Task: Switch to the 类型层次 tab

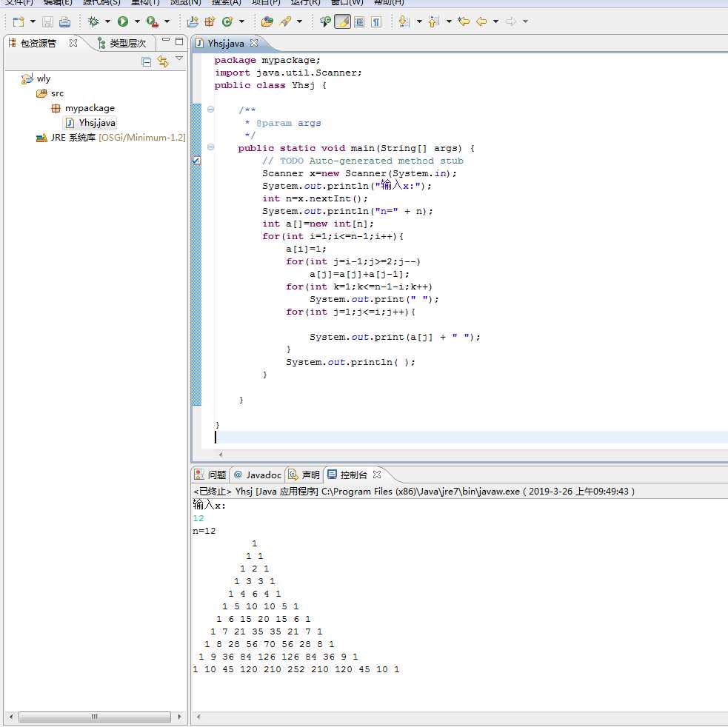Action: [x=122, y=43]
